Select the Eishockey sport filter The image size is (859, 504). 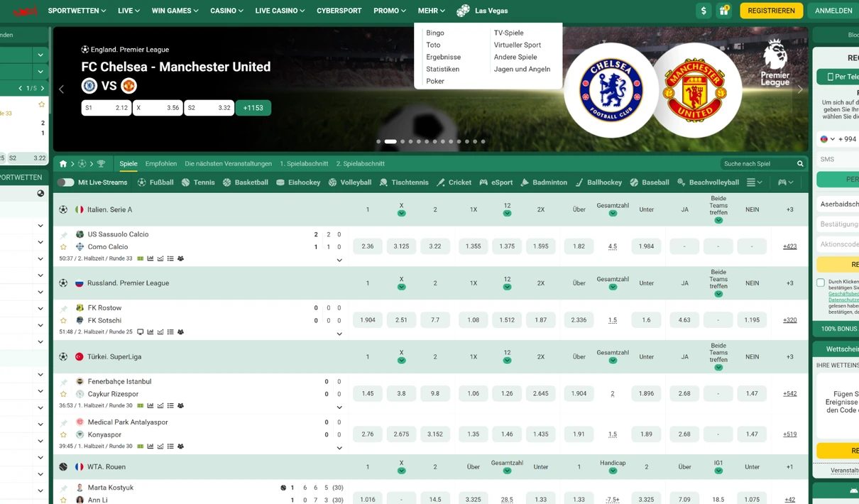pos(298,182)
